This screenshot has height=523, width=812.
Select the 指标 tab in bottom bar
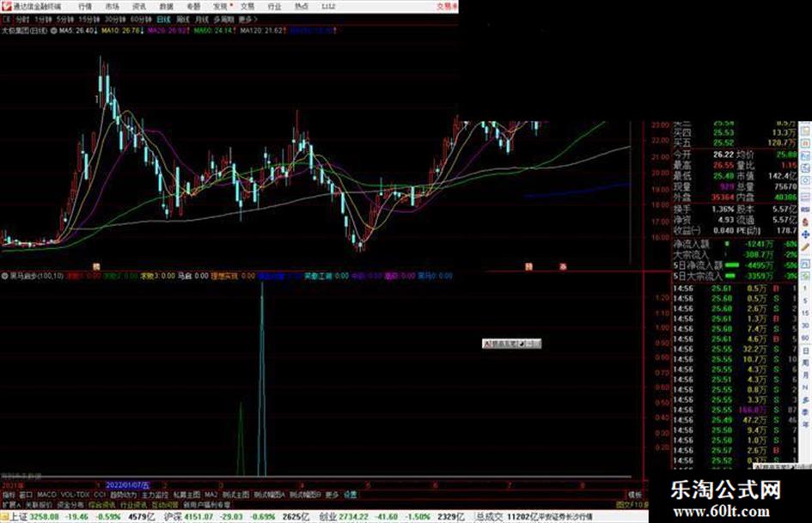click(9, 495)
